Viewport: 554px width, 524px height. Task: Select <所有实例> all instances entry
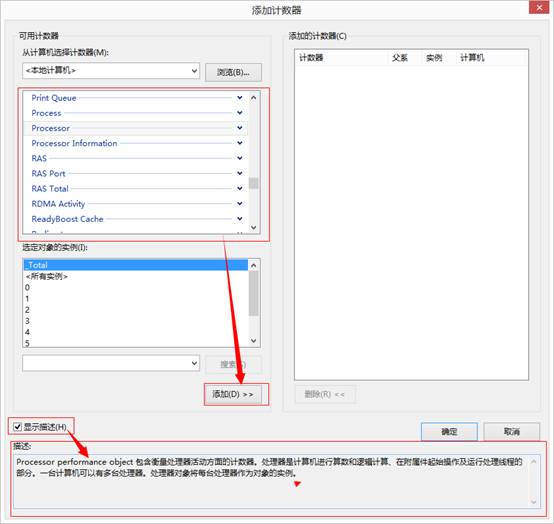point(136,276)
